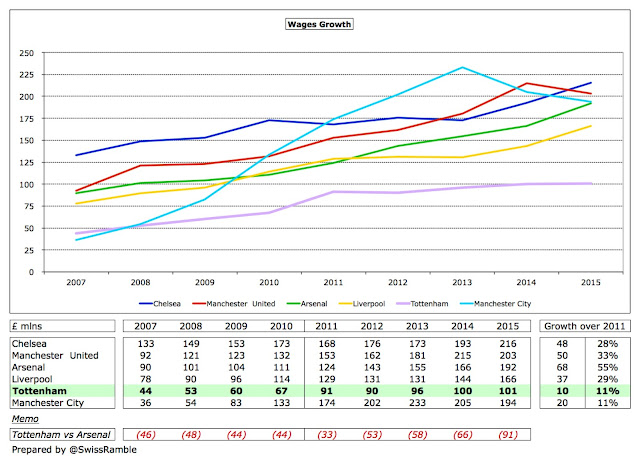Click the (58) difference value
The image size is (640, 458).
(x=417, y=435)
